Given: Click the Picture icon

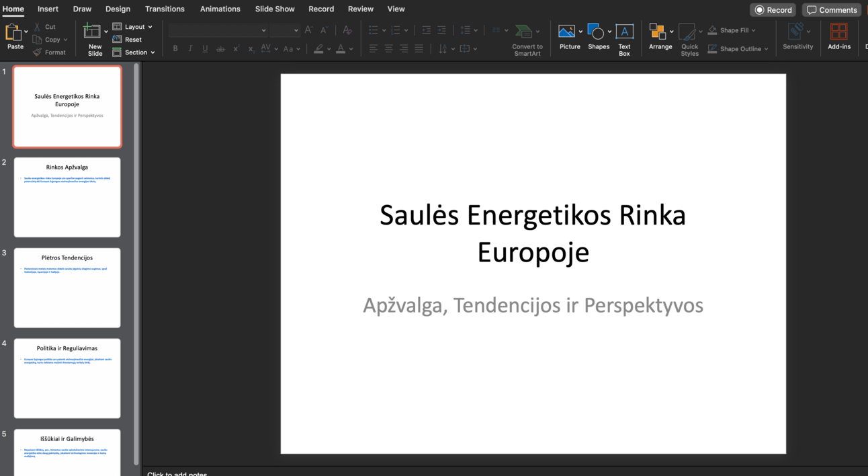Looking at the screenshot, I should (567, 32).
